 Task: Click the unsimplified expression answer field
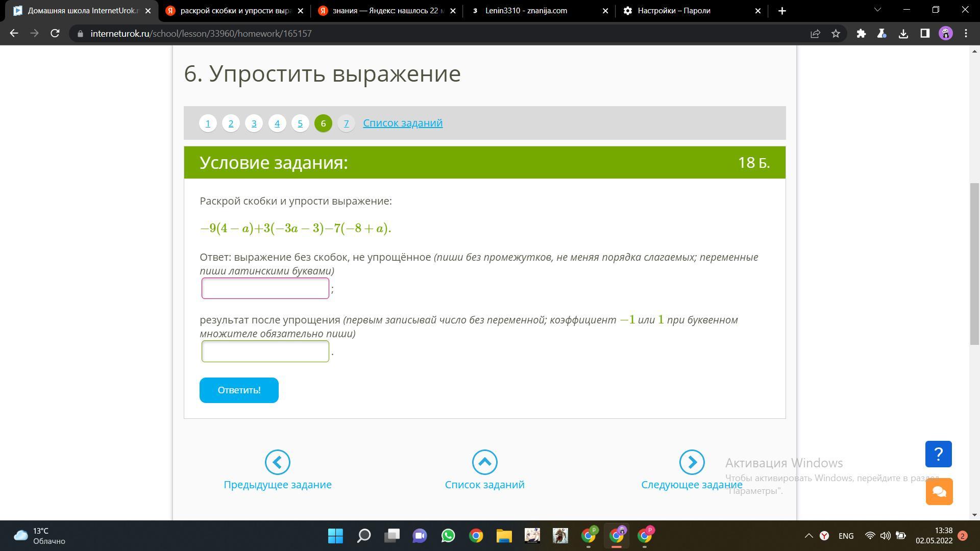click(265, 288)
